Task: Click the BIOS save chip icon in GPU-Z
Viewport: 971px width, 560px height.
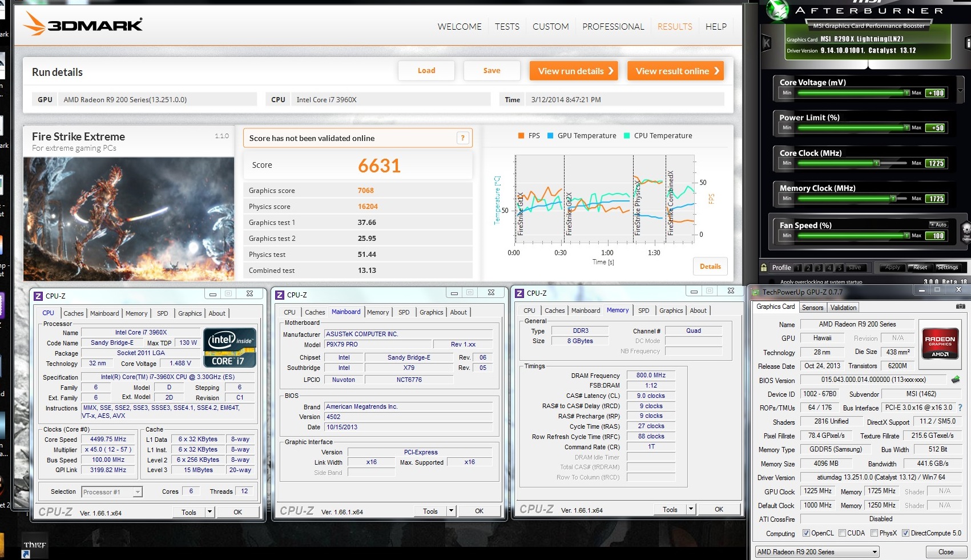Action: 956,380
